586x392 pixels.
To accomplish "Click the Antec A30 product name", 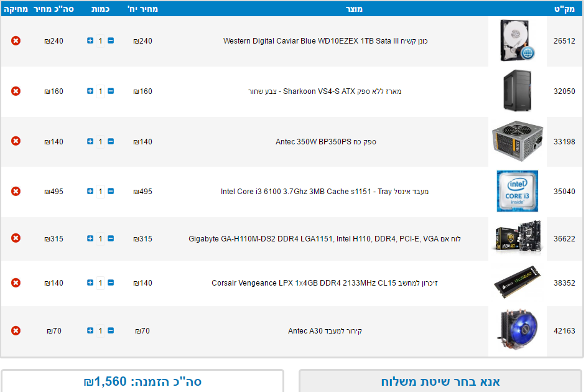I will click(x=325, y=331).
